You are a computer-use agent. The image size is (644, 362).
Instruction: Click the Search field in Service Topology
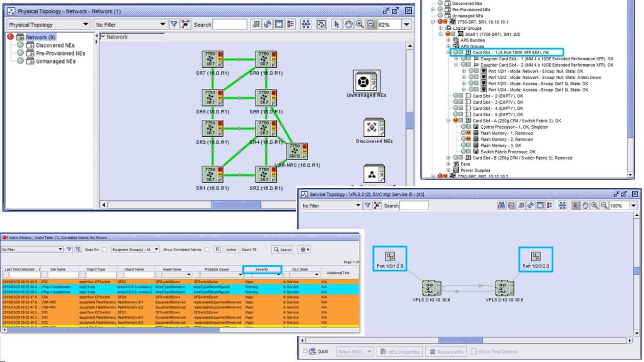coord(414,206)
